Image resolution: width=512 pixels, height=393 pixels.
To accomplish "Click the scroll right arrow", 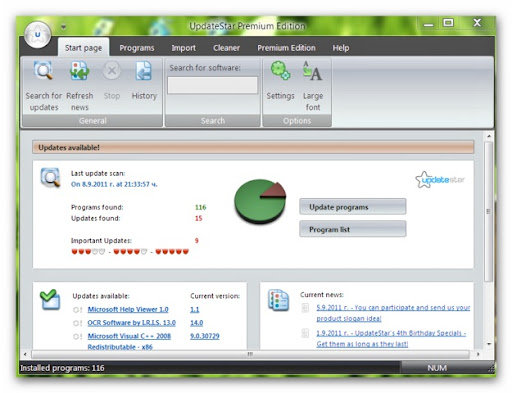I will point(478,354).
